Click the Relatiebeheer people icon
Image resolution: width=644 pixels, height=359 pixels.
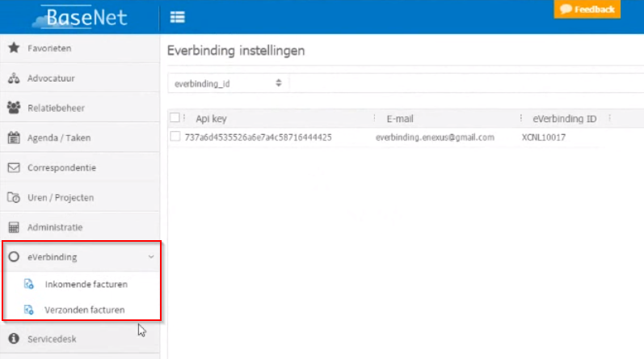(x=14, y=108)
